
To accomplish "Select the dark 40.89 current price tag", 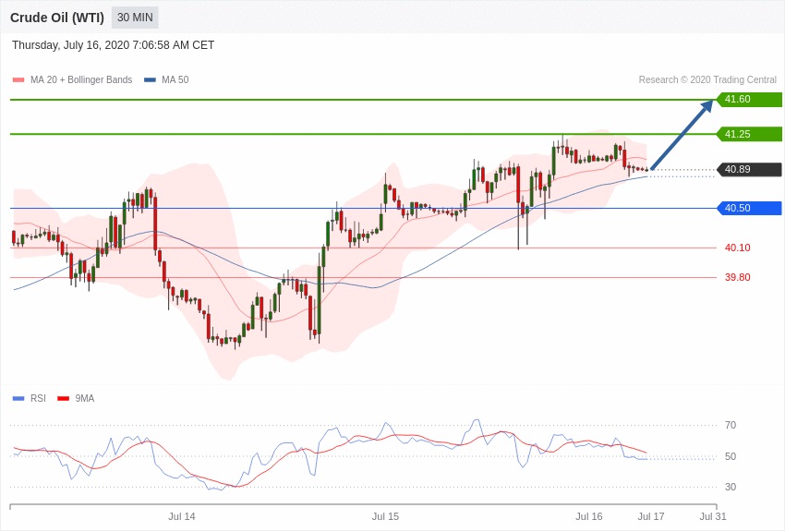I will pyautogui.click(x=748, y=170).
